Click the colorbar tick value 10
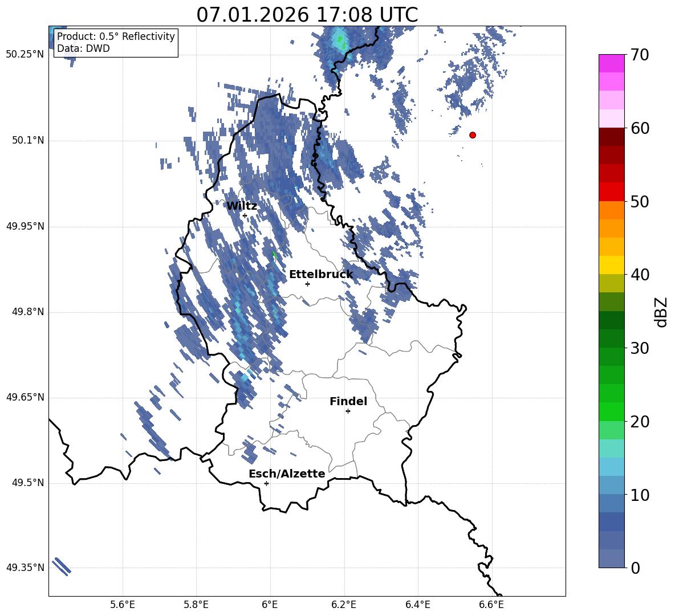Screen dimensions: 675x616 tap(640, 495)
